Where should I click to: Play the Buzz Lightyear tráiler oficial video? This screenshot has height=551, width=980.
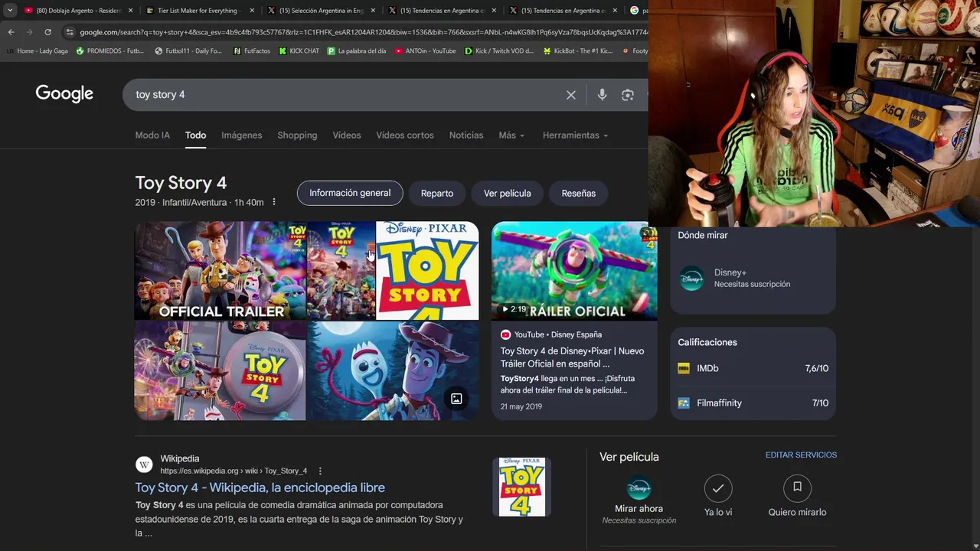[x=574, y=270]
